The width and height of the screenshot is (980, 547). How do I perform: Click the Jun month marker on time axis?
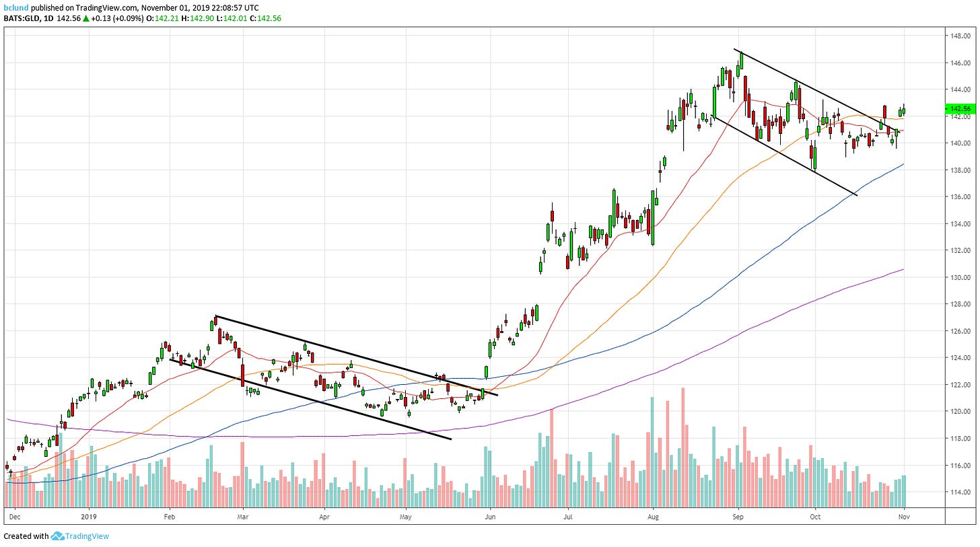tap(490, 517)
